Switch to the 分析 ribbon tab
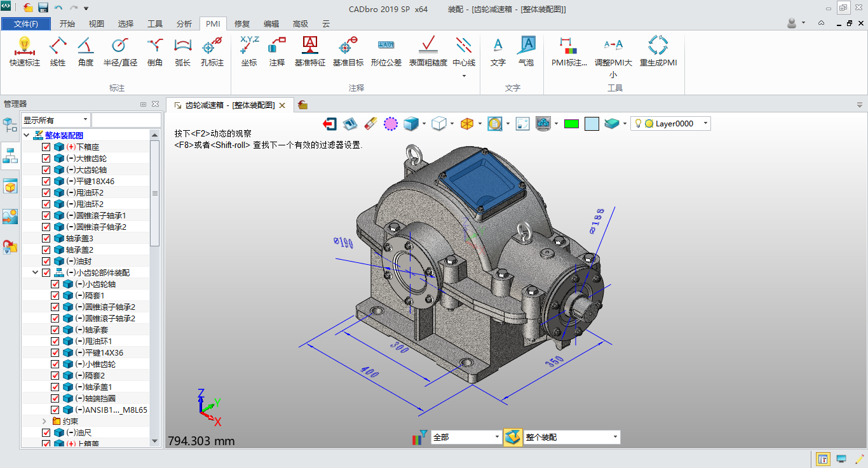The image size is (868, 468). pos(184,24)
